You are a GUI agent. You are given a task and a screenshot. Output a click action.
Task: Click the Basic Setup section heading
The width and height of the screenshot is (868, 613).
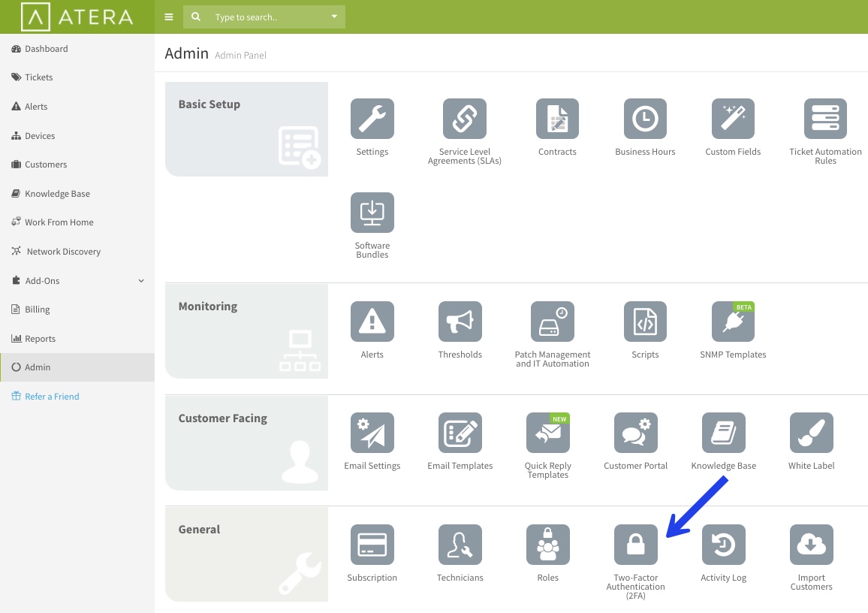209,104
